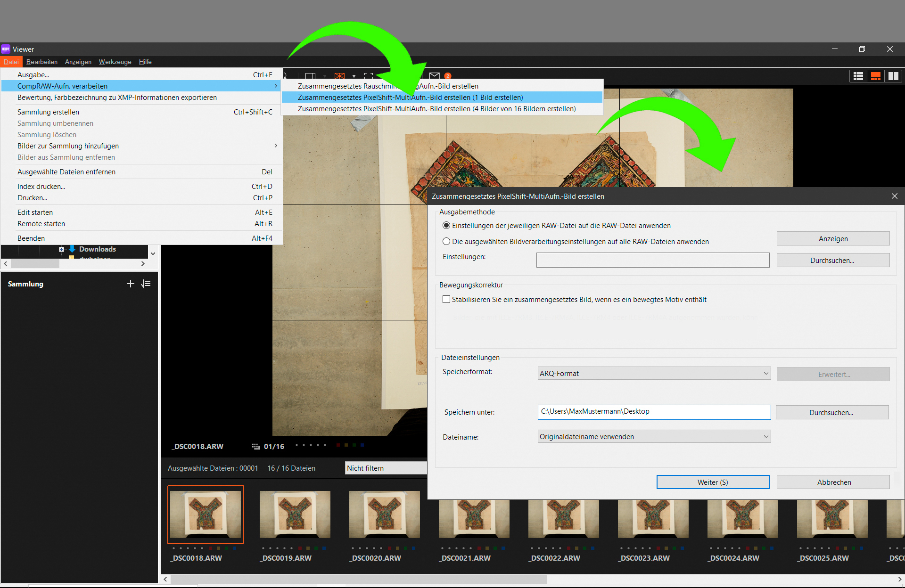Click the orange grid-lines display icon

click(339, 75)
